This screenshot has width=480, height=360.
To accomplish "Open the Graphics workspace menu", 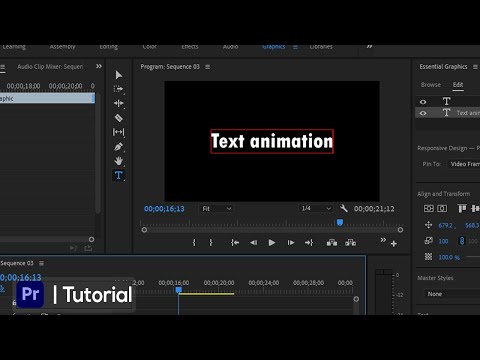I will click(x=295, y=47).
